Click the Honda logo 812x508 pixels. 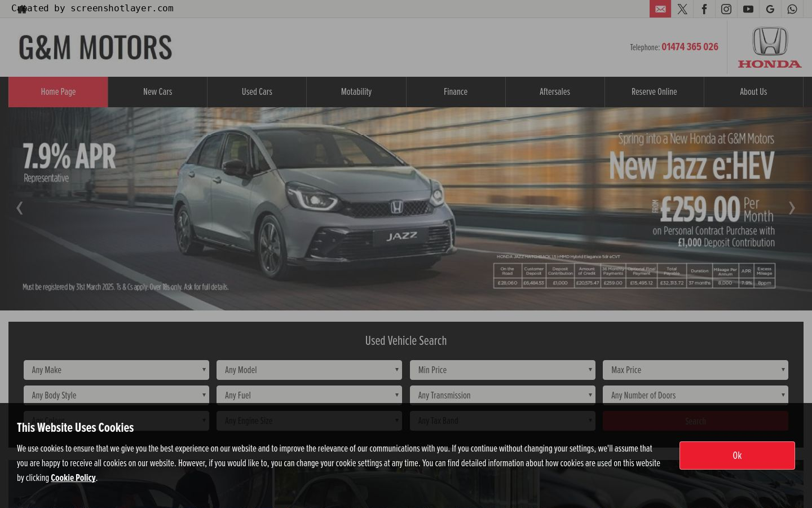(x=770, y=47)
